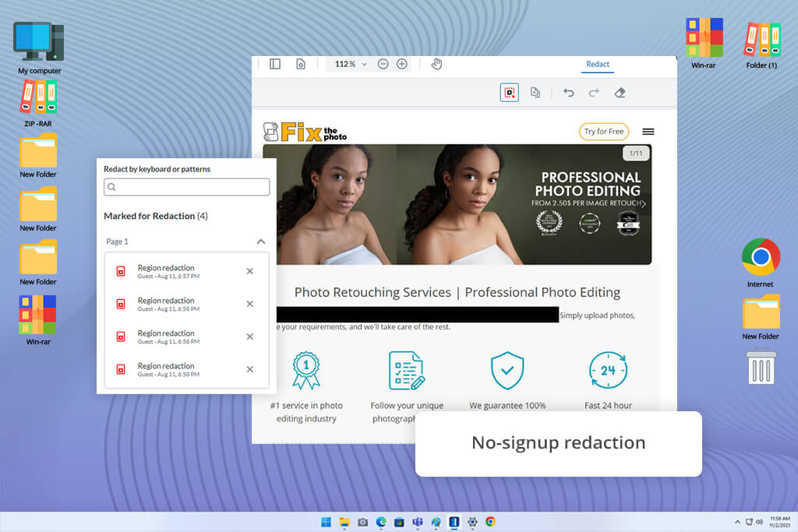Click the #1 service ribbon icon
The image size is (798, 532).
click(x=305, y=370)
